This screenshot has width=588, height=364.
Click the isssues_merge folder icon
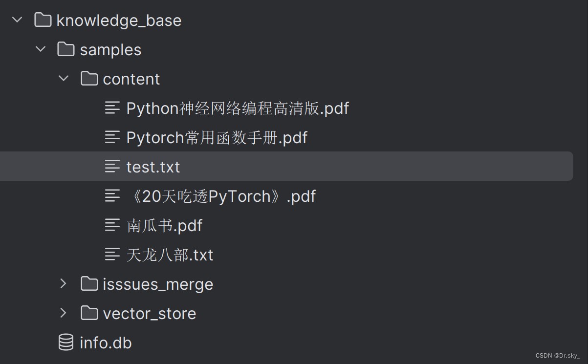(89, 284)
